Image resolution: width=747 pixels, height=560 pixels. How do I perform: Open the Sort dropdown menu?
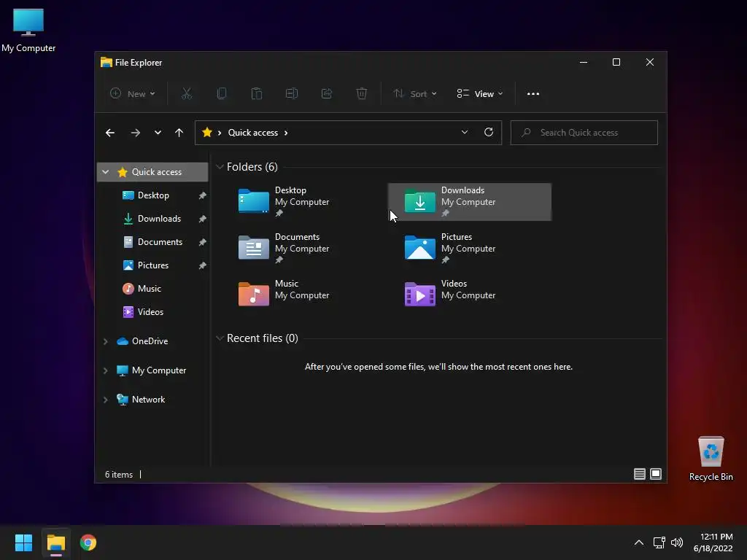[x=414, y=94]
